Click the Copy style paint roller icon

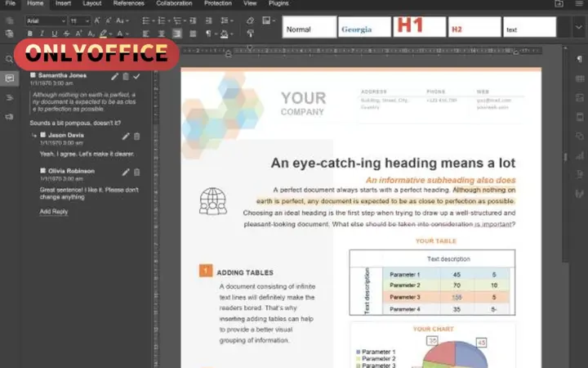(250, 34)
